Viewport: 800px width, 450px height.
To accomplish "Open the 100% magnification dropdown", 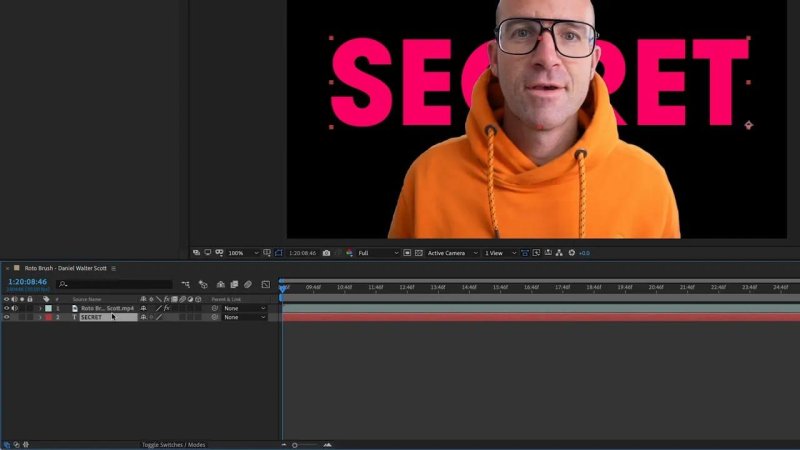I will 243,253.
